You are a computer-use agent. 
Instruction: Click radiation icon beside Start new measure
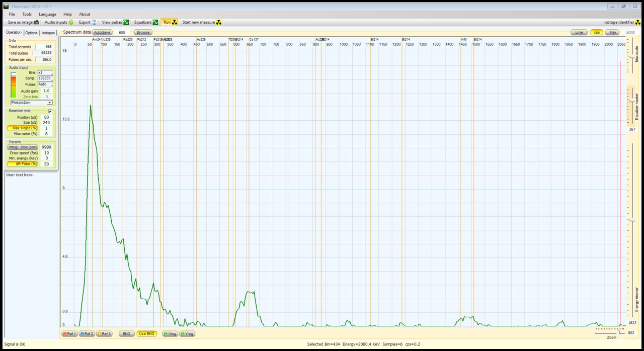point(219,22)
